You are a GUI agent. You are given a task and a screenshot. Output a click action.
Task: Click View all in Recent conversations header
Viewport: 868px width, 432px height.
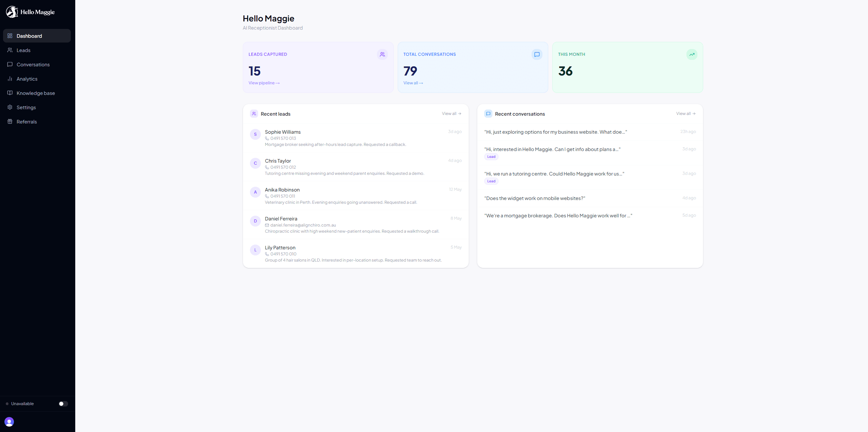coord(686,114)
